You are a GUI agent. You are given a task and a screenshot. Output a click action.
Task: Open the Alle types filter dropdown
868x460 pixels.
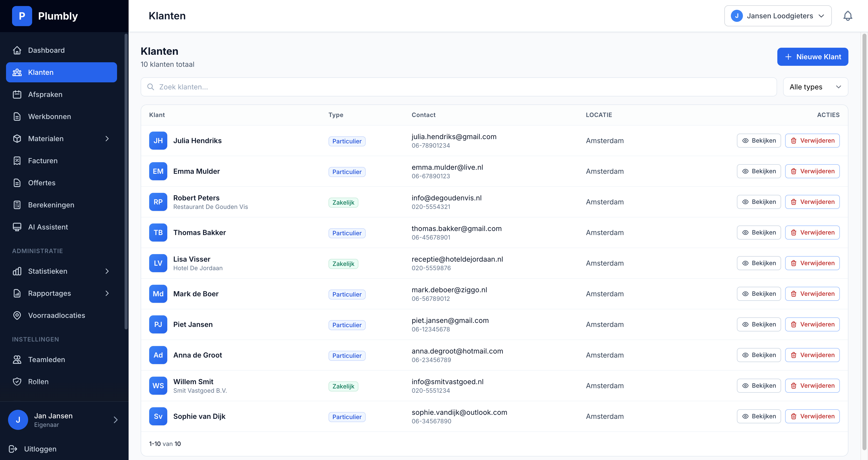(815, 87)
